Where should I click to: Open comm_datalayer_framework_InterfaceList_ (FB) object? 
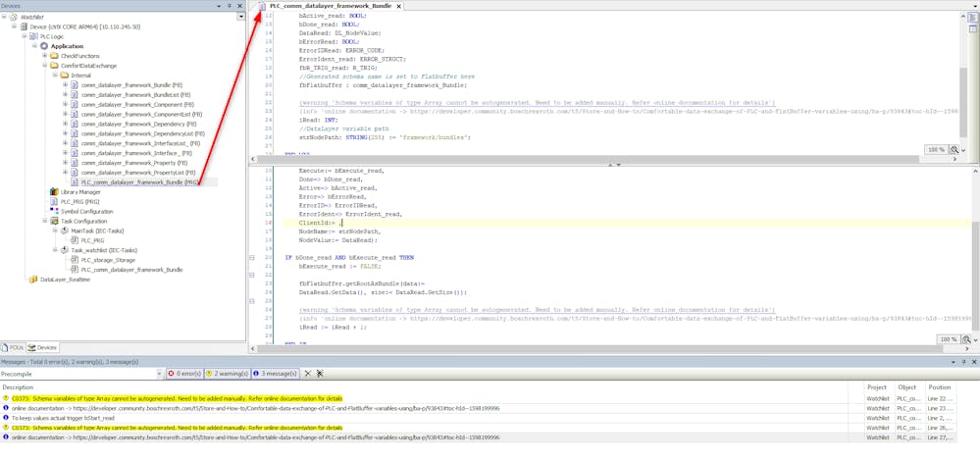[140, 143]
